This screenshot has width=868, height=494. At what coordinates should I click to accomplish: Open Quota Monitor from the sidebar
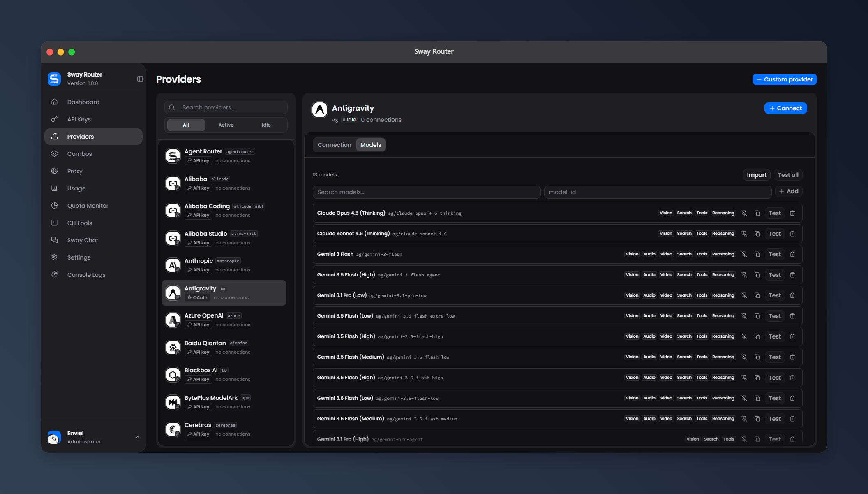point(93,206)
